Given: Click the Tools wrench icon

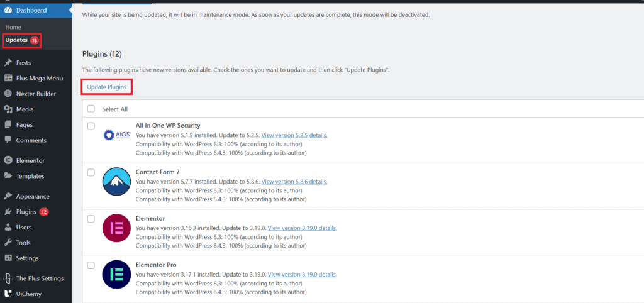Looking at the screenshot, I should point(8,243).
